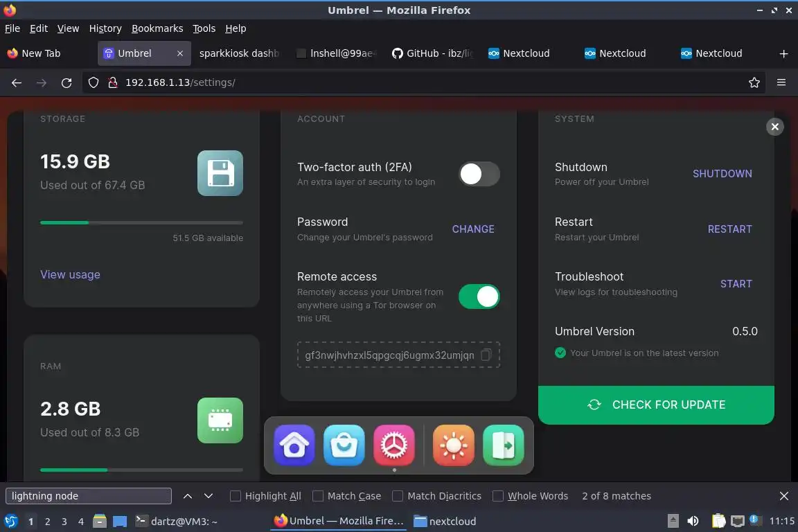The height and width of the screenshot is (532, 798).
Task: Close the find bar
Action: [x=783, y=496]
